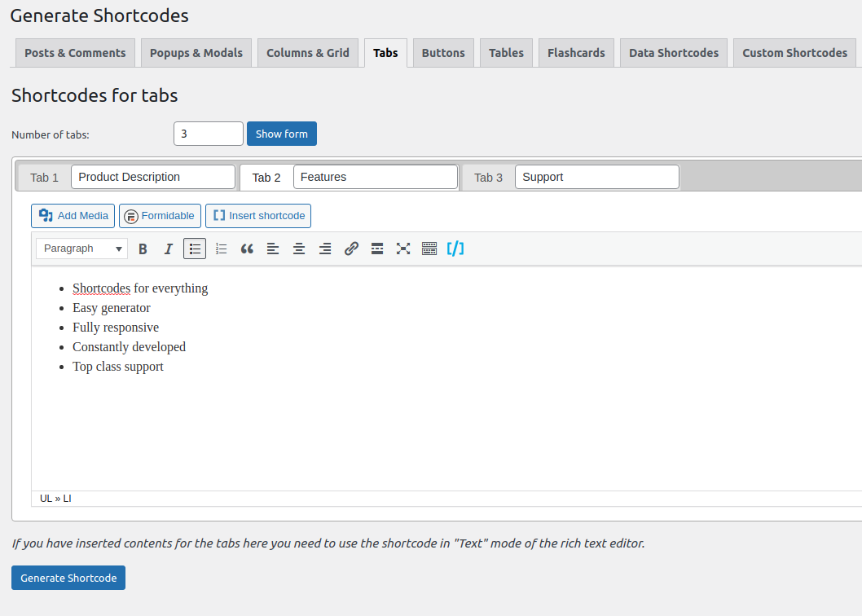Toggle the numbered list option
862x616 pixels.
tap(221, 249)
